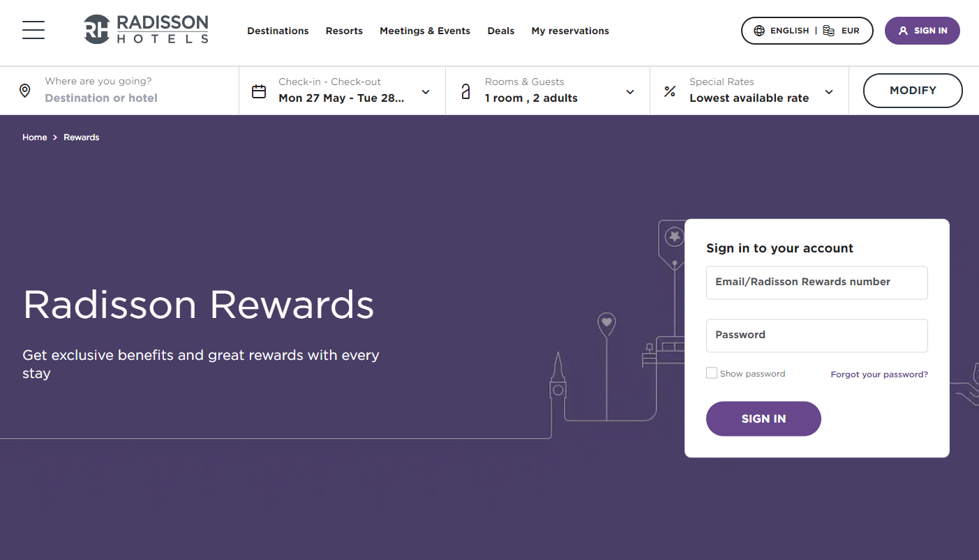Image resolution: width=979 pixels, height=560 pixels.
Task: Click the Special Rates percent icon
Action: pos(670,91)
